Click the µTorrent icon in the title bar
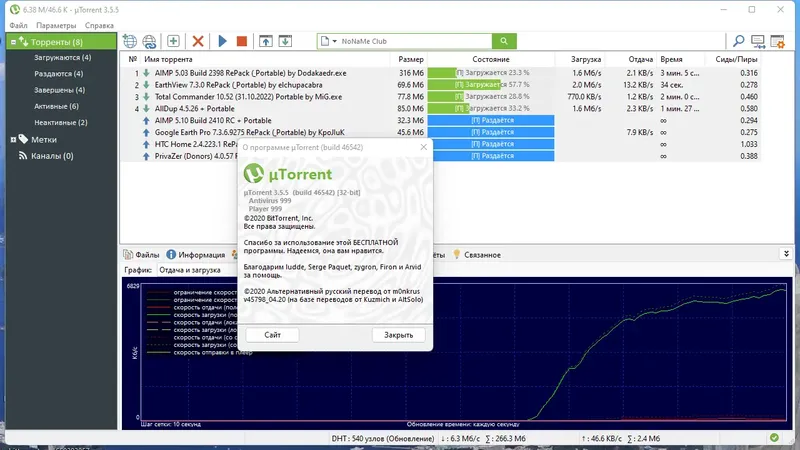The image size is (800, 450). coord(14,10)
